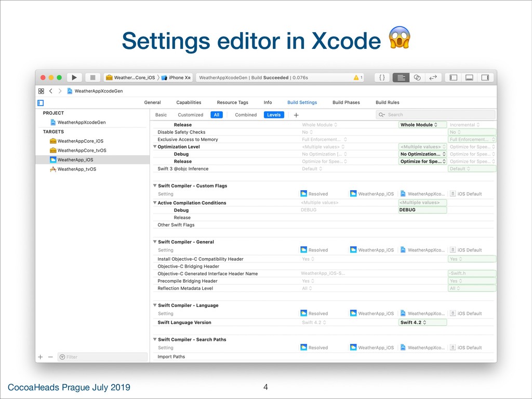Open the related items grid menu
Image resolution: width=532 pixels, height=399 pixels.
(41, 91)
